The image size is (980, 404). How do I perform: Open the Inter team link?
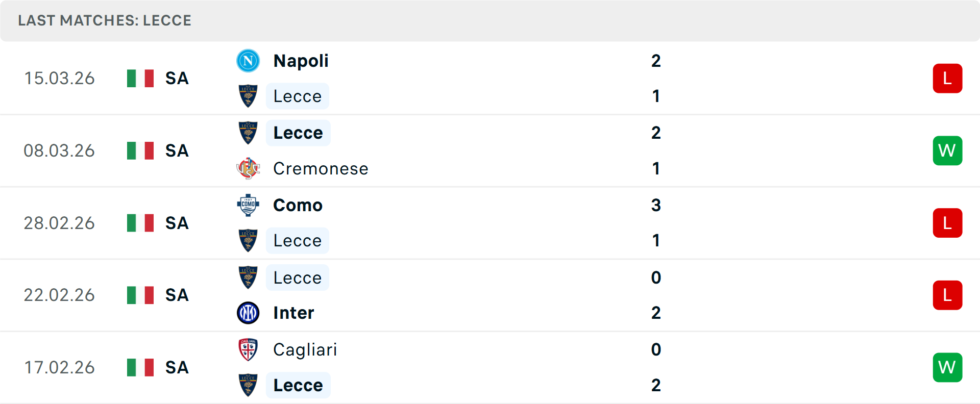coord(293,313)
